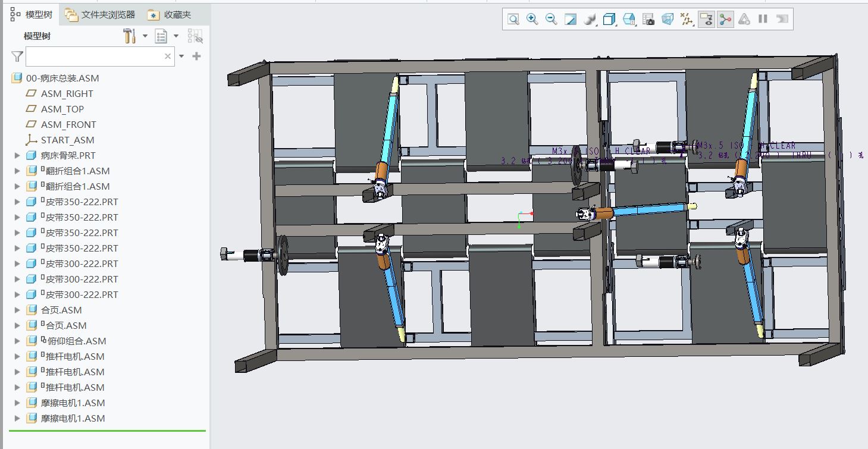868x449 pixels.
Task: Click the plus icon beside the search field
Action: pos(197,56)
